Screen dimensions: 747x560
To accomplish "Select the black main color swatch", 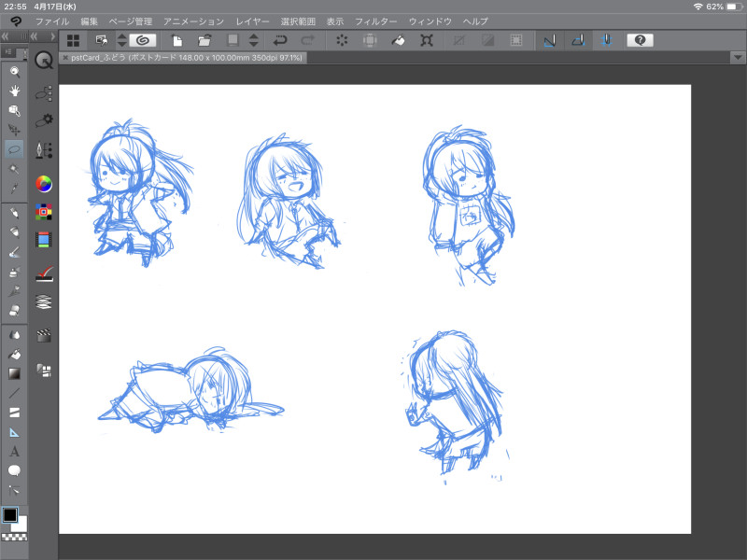I will click(10, 515).
